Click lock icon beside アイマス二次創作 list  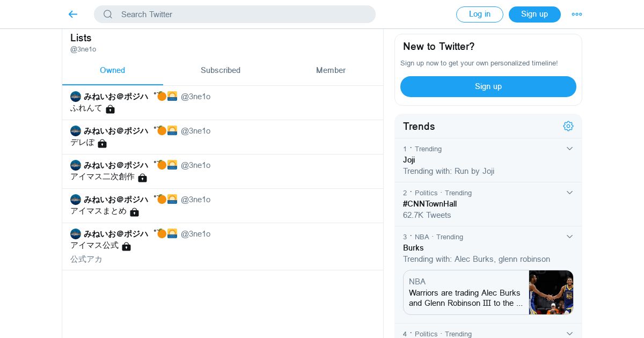(x=142, y=178)
